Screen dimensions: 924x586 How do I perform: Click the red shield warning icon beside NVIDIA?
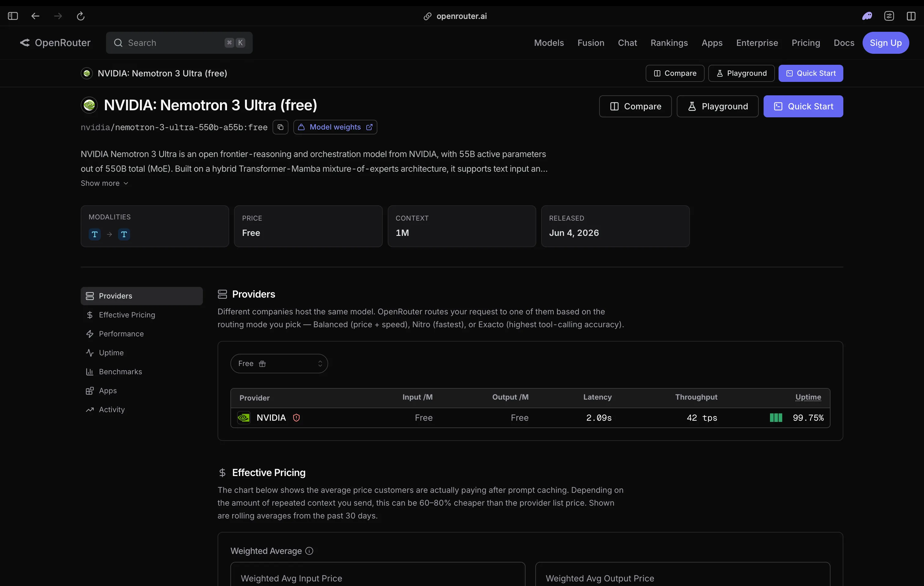(x=296, y=418)
